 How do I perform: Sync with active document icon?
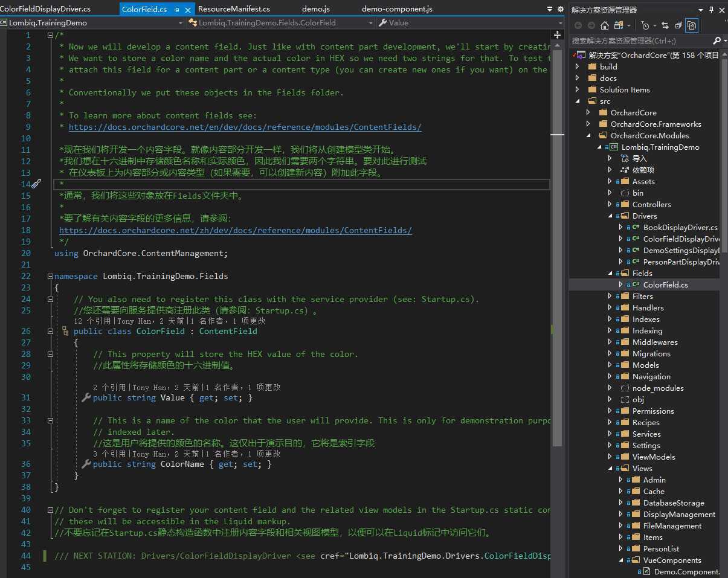pos(665,25)
